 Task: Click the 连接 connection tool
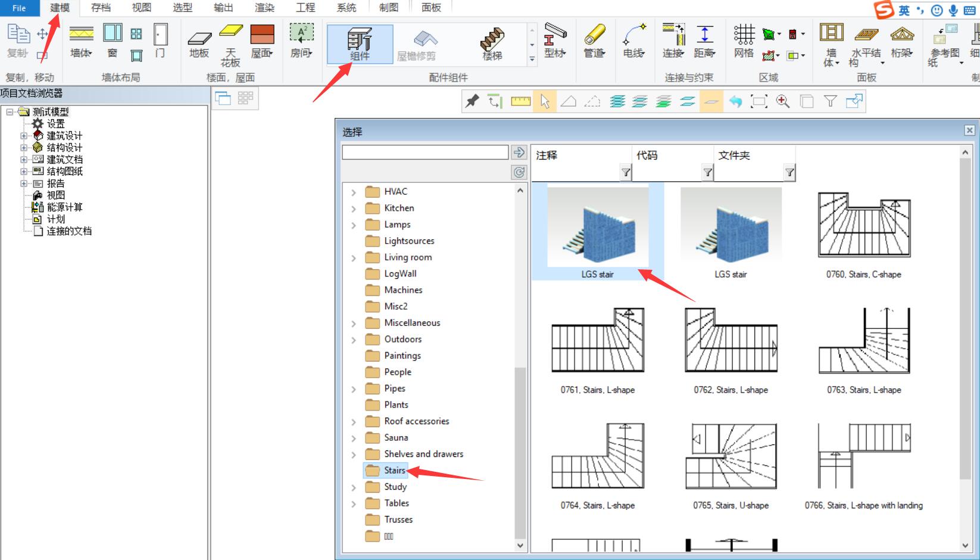[674, 41]
